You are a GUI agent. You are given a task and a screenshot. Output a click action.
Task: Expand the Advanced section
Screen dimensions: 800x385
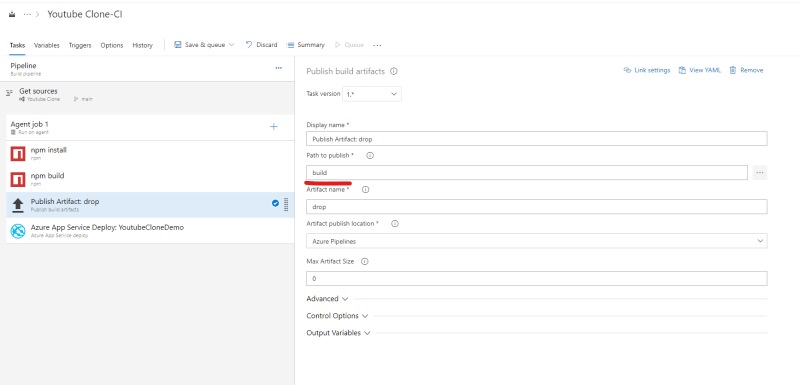click(327, 299)
